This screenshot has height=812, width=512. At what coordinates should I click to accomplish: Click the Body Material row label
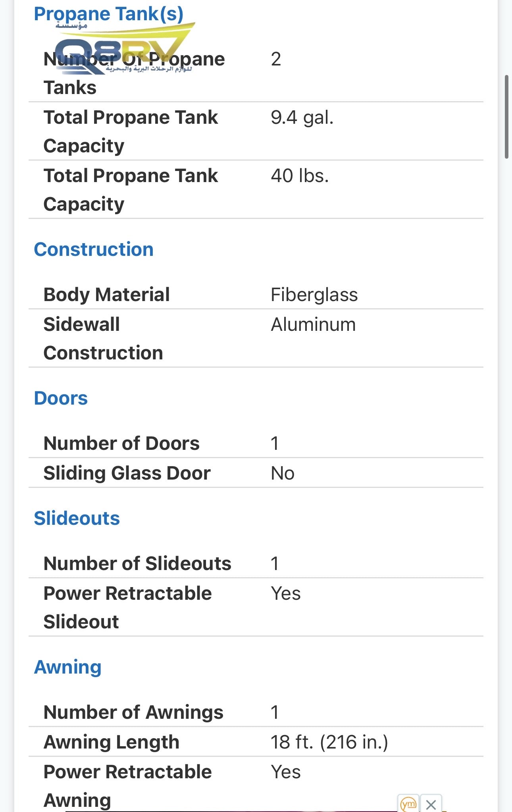click(x=106, y=295)
